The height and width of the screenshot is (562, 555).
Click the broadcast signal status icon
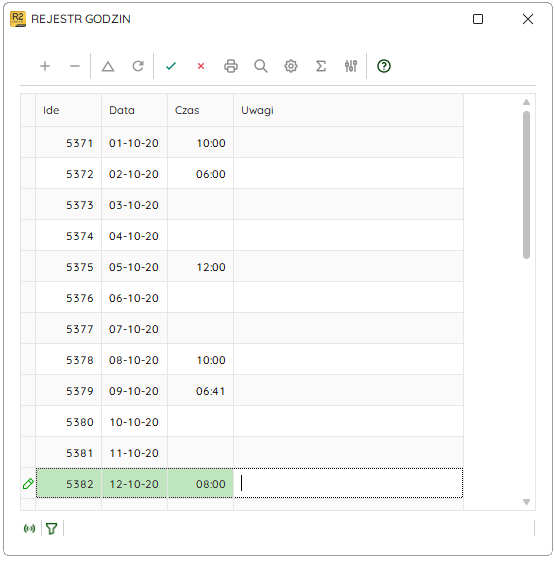pyautogui.click(x=29, y=528)
